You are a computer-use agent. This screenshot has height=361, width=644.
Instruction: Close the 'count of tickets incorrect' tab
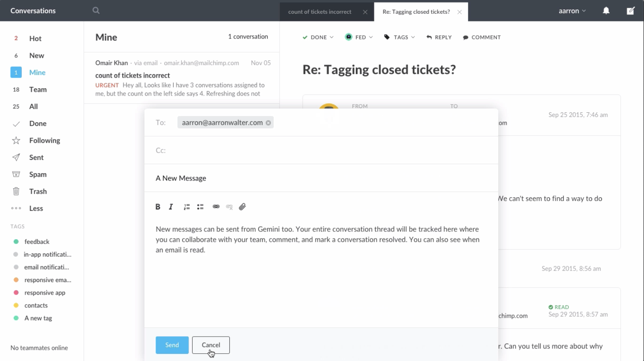365,12
